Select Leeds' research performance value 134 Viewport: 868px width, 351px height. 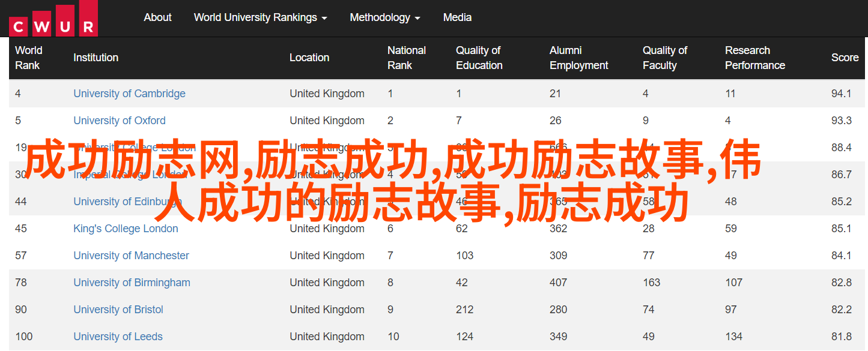tap(733, 337)
